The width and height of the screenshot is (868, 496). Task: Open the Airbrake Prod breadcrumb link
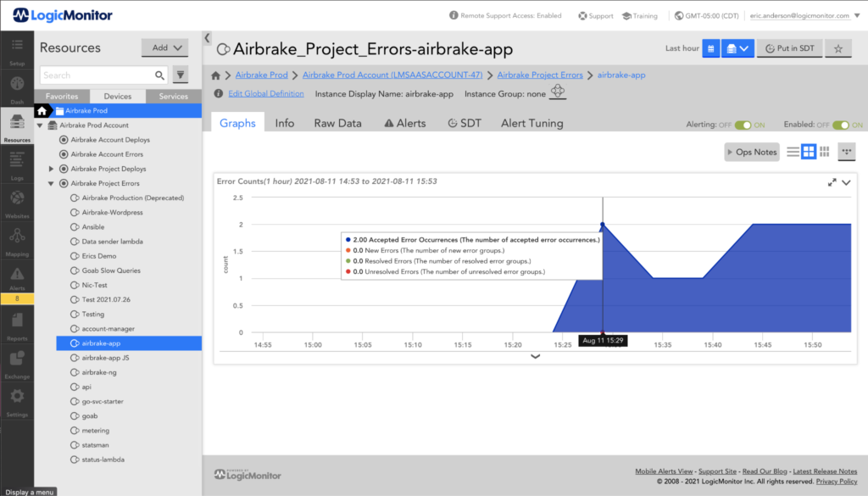click(261, 75)
